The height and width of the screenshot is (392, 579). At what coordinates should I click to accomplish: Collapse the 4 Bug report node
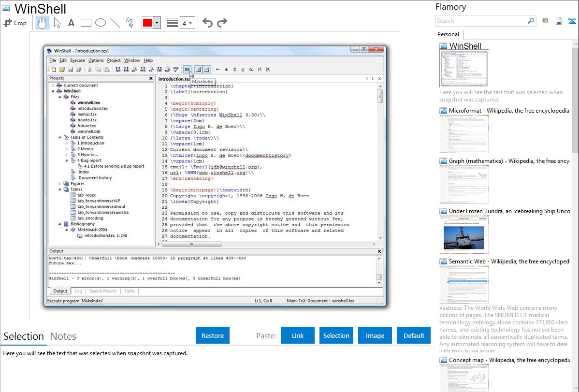67,160
